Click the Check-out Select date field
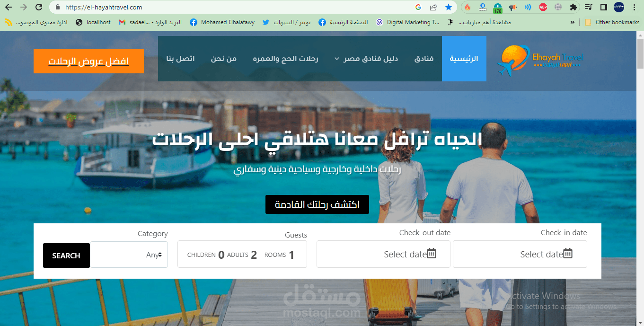Viewport: 644px width, 326px height. pyautogui.click(x=383, y=254)
